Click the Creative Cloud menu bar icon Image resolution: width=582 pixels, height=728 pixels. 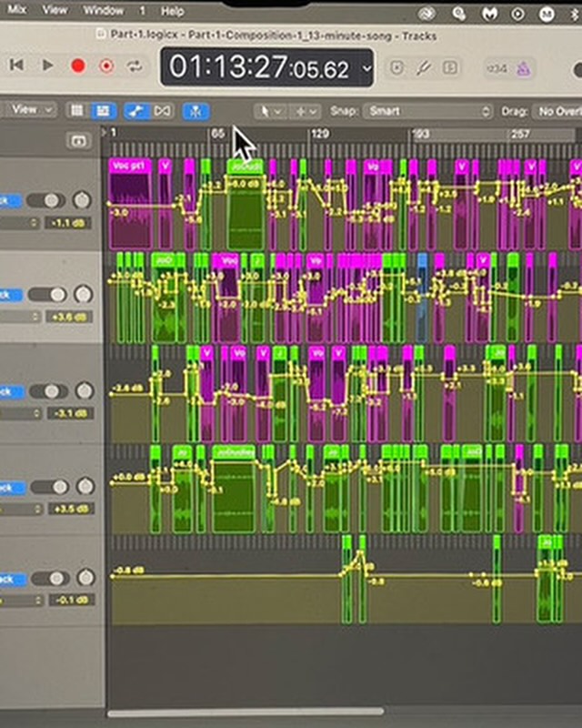coord(426,14)
